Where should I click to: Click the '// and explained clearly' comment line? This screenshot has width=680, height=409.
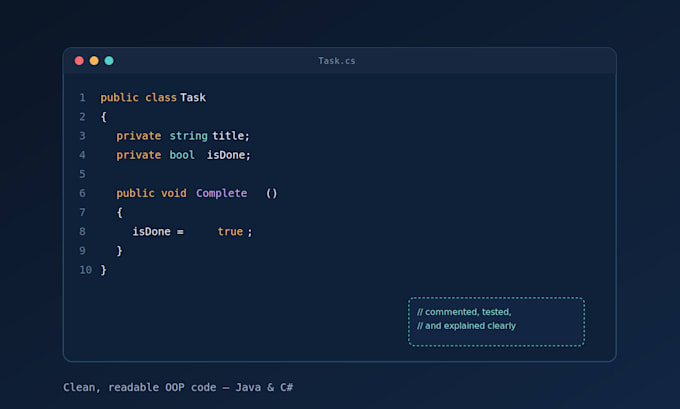(466, 326)
